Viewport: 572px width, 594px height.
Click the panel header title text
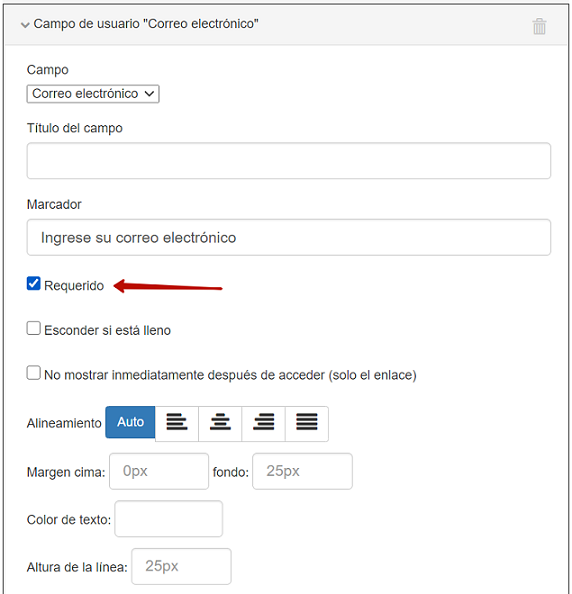click(x=146, y=23)
